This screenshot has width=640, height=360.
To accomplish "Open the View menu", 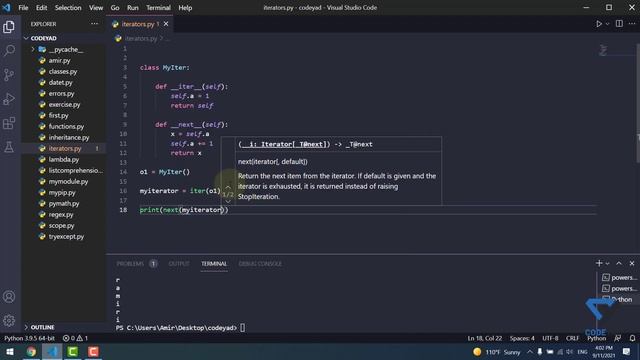I will point(96,8).
